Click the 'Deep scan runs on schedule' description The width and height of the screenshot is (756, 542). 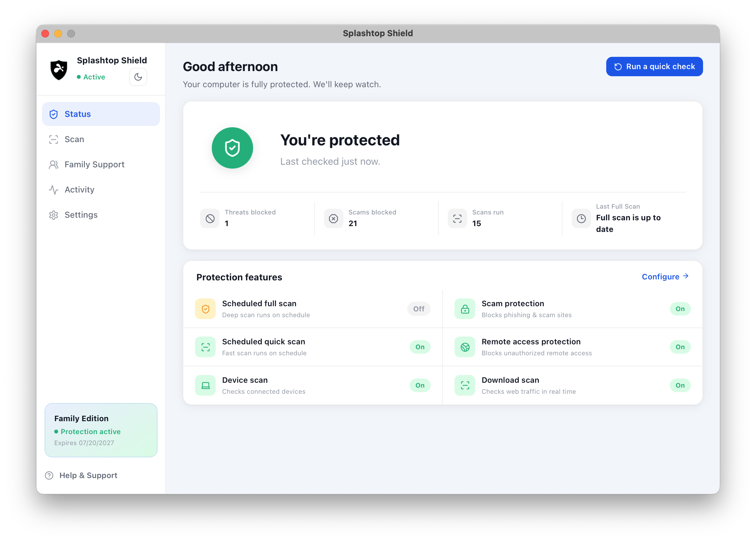point(266,315)
